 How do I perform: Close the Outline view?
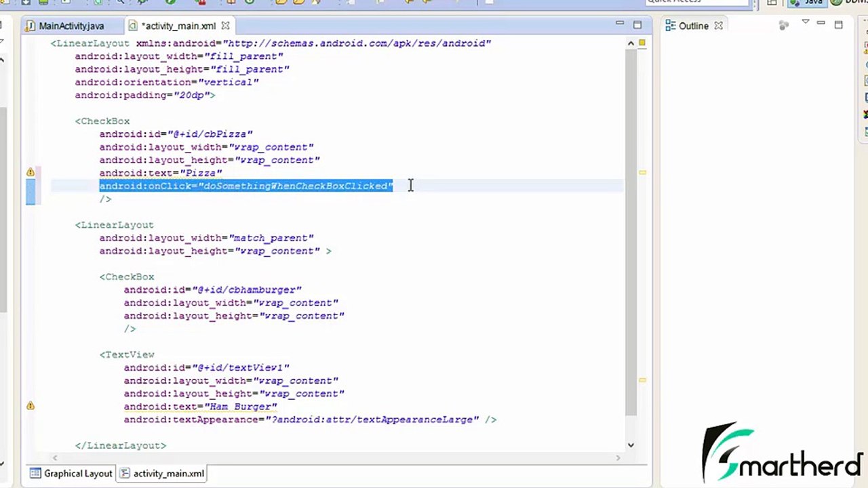click(x=718, y=26)
